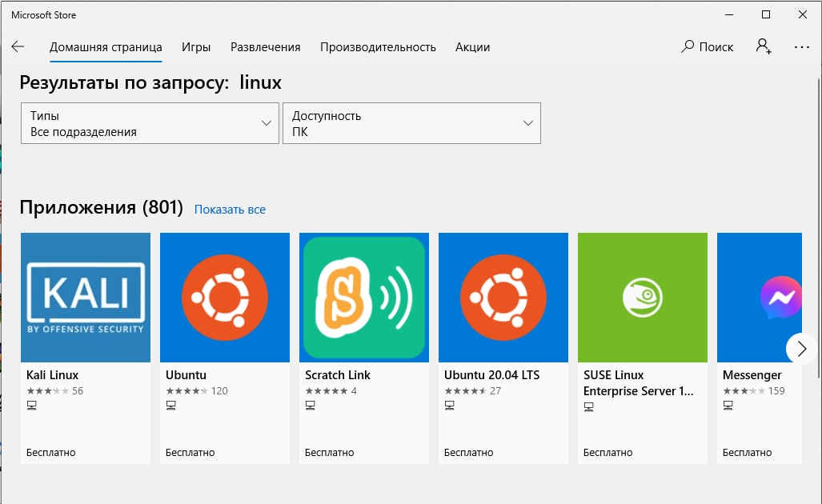The height and width of the screenshot is (504, 822).
Task: Click Kali Linux star rating
Action: 48,391
